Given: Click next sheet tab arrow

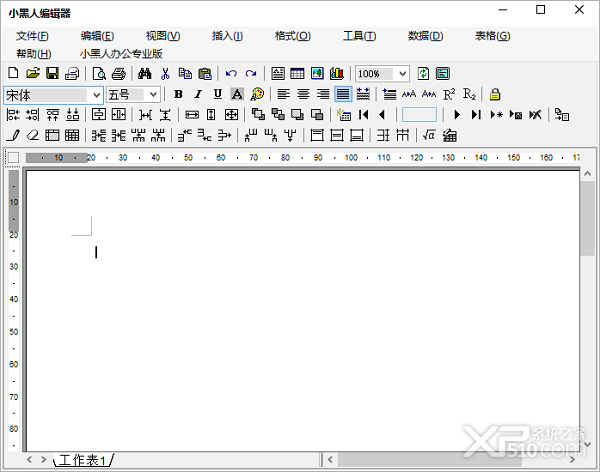Looking at the screenshot, I should click(43, 459).
